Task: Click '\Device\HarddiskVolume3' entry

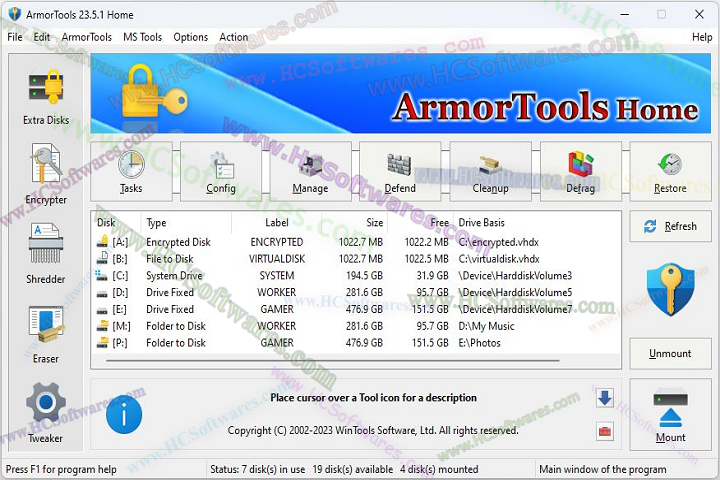Action: pos(515,276)
